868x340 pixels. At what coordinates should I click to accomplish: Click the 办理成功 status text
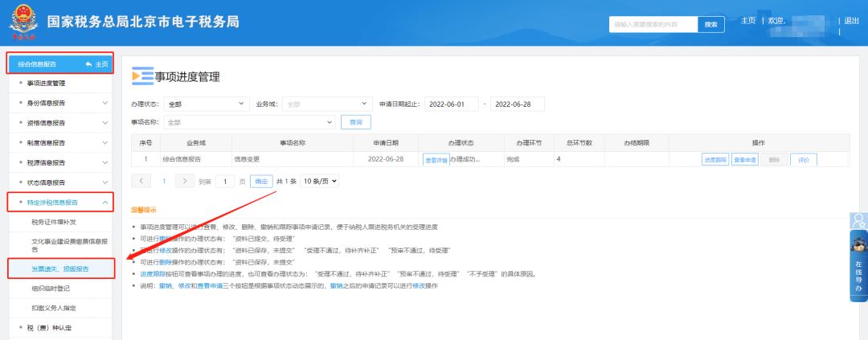click(465, 159)
